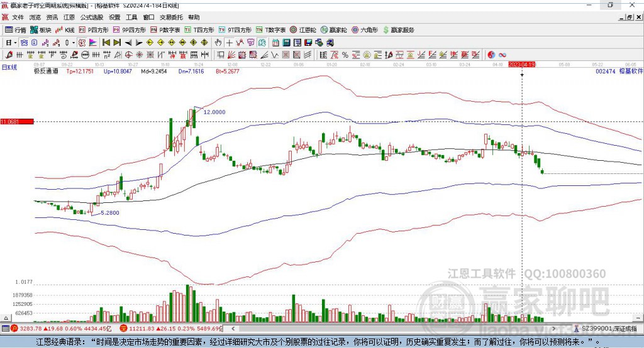Open the 板块 sector view
This screenshot has height=348, width=644.
(x=41, y=30)
